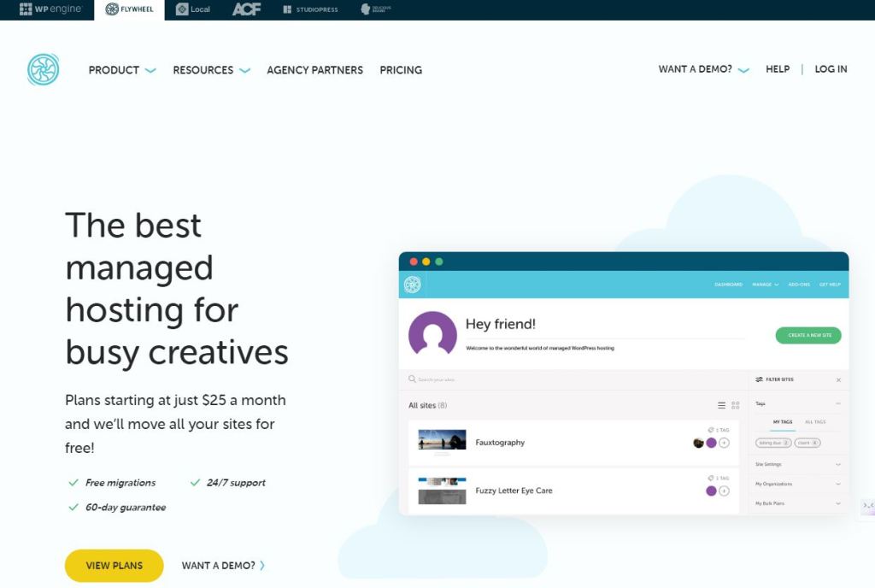
Task: Click the green Create a New Site button
Action: click(x=808, y=335)
